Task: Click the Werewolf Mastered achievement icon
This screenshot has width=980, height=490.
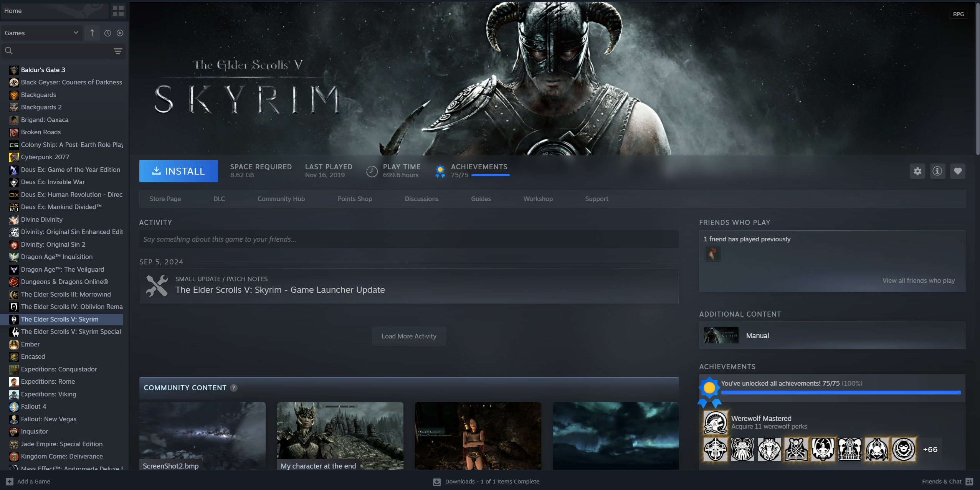Action: (x=716, y=422)
